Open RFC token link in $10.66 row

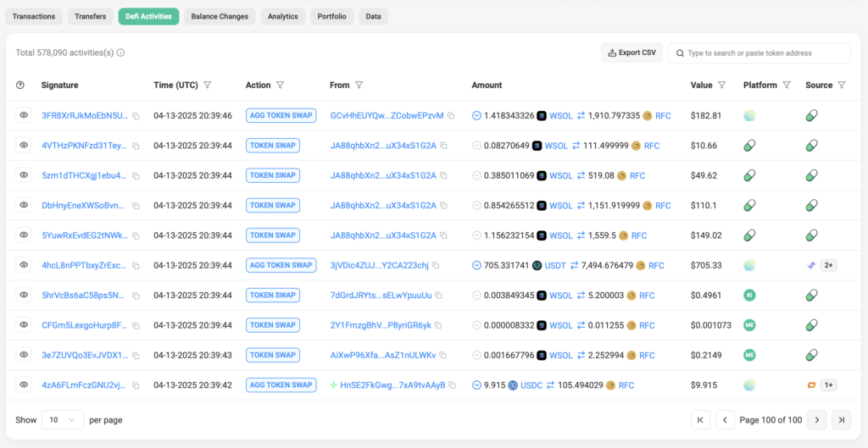tap(652, 146)
